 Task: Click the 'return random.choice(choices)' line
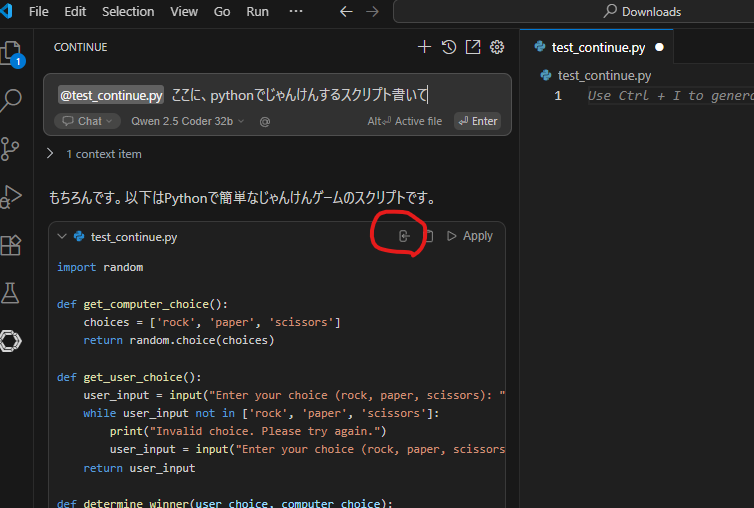tap(178, 341)
